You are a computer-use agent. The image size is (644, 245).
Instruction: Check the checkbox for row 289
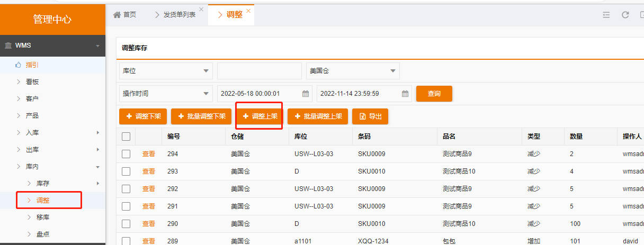(126, 241)
